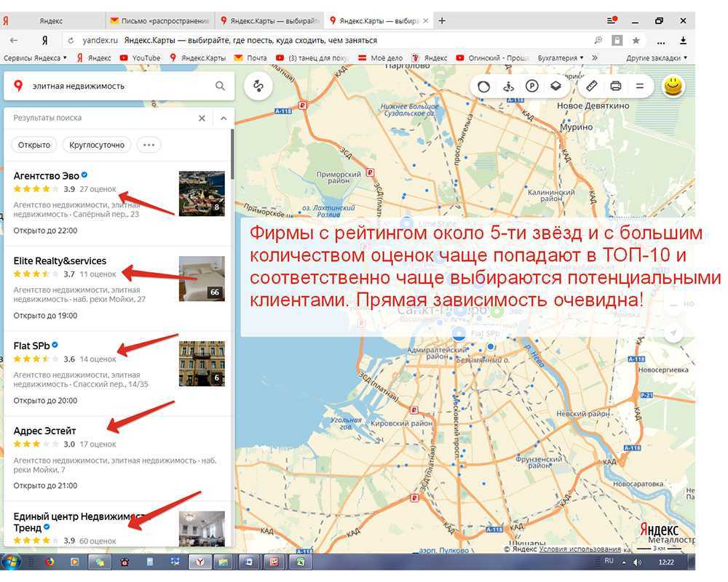View the Elite Realty&services photo thumbnail
This screenshot has width=728, height=582.
(202, 279)
